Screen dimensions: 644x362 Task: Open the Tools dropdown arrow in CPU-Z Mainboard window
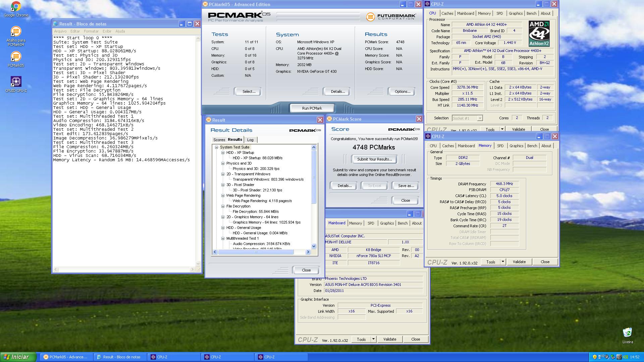pyautogui.click(x=373, y=339)
